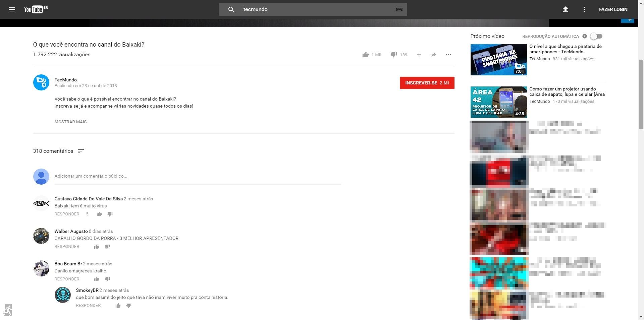
Task: Reply to Gustavo Cidade's comment
Action: pos(67,214)
